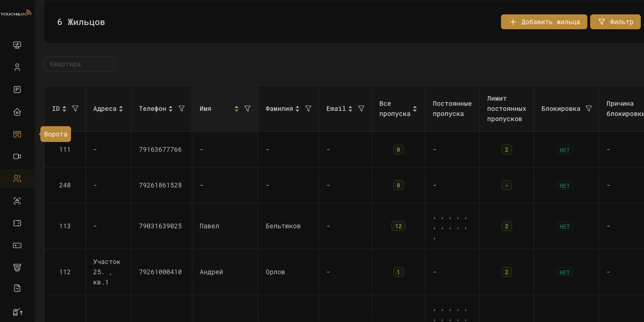
Task: Open the filter for Фамилия column
Action: point(308,109)
